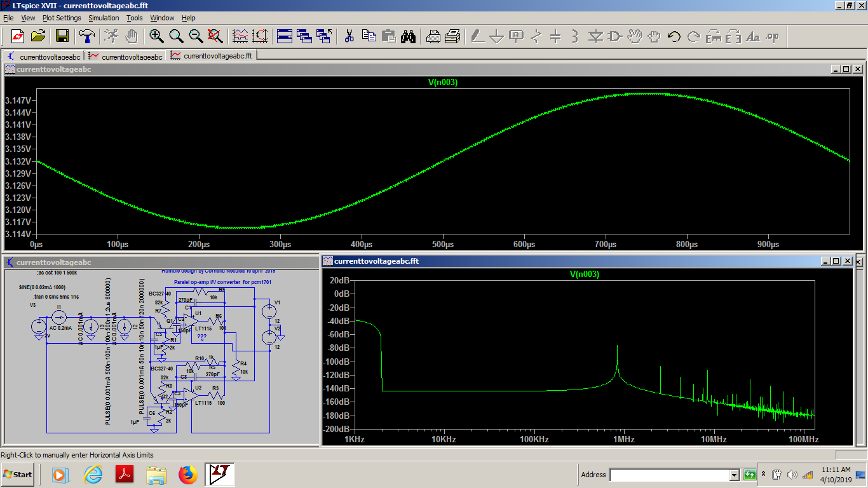Click the -100dB axis label in FFT
The image size is (868, 488).
coord(336,362)
